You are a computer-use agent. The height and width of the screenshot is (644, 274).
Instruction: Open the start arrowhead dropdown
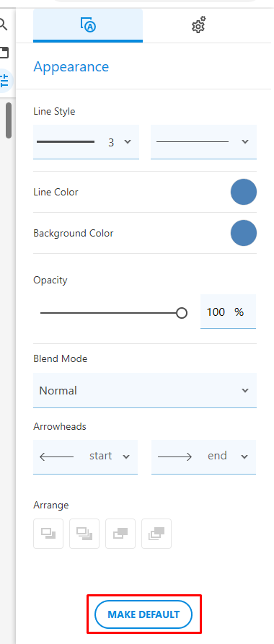[x=86, y=456]
